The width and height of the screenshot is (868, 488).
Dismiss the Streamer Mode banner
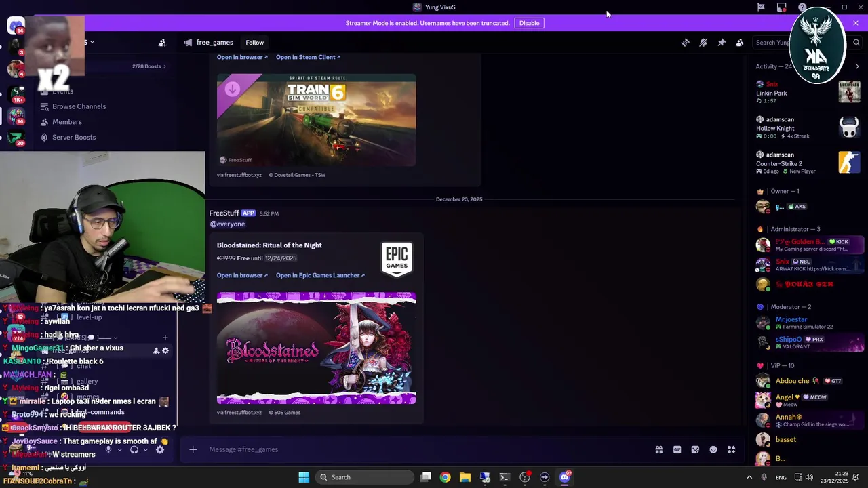click(x=856, y=23)
